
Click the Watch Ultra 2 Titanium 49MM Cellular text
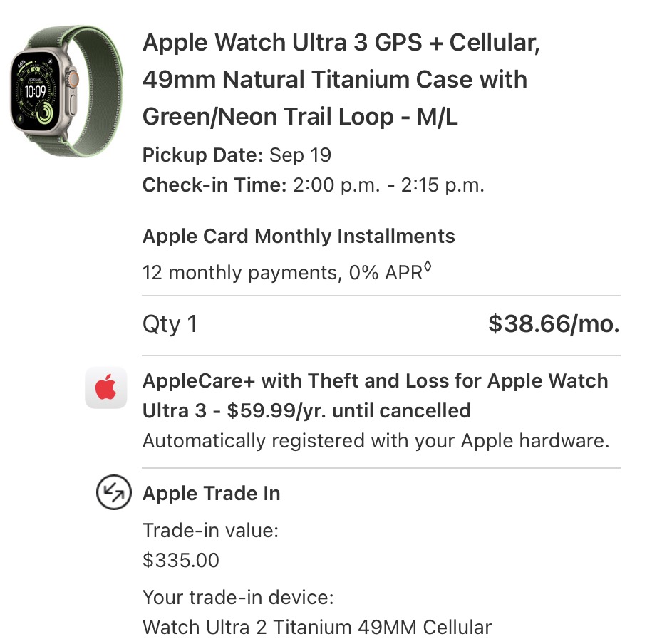click(x=316, y=627)
